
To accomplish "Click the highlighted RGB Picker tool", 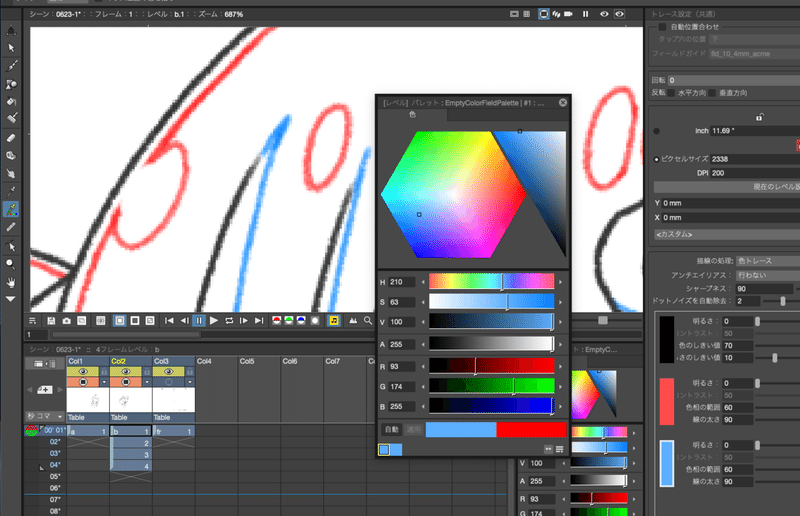I will [11, 209].
